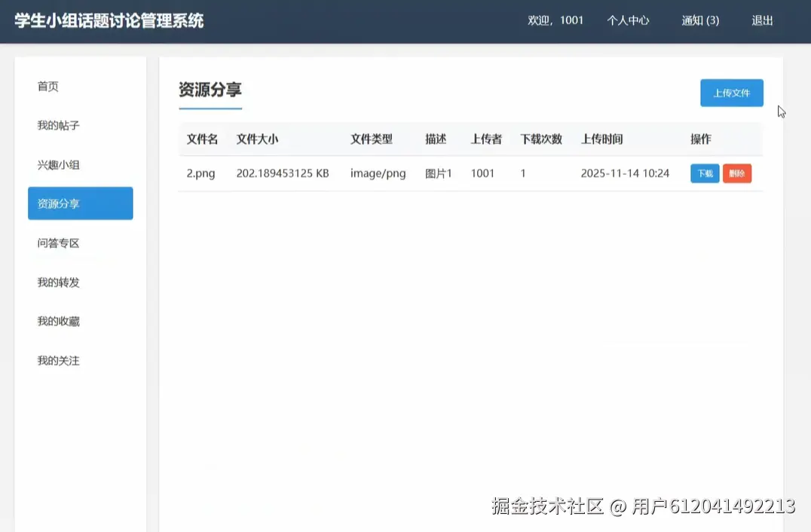Image resolution: width=811 pixels, height=532 pixels.
Task: Download the 2.png file via 下载
Action: pyautogui.click(x=704, y=173)
